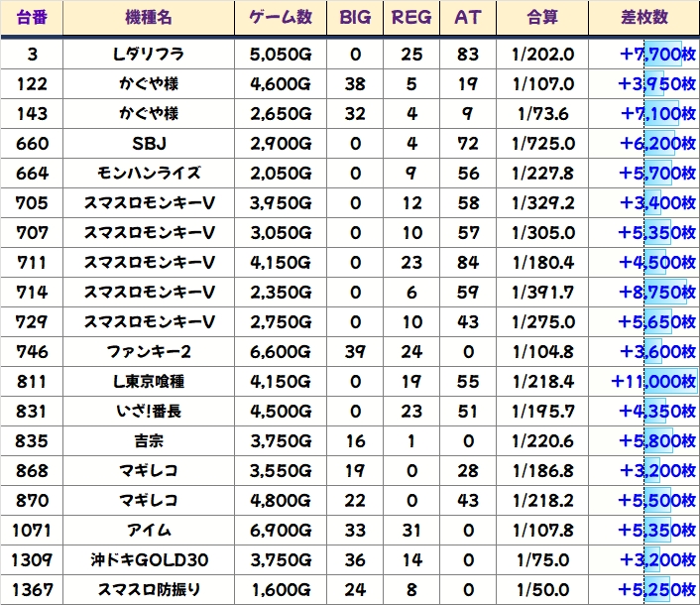
Task: Click the 1/73.6 combined rate cell
Action: (542, 114)
